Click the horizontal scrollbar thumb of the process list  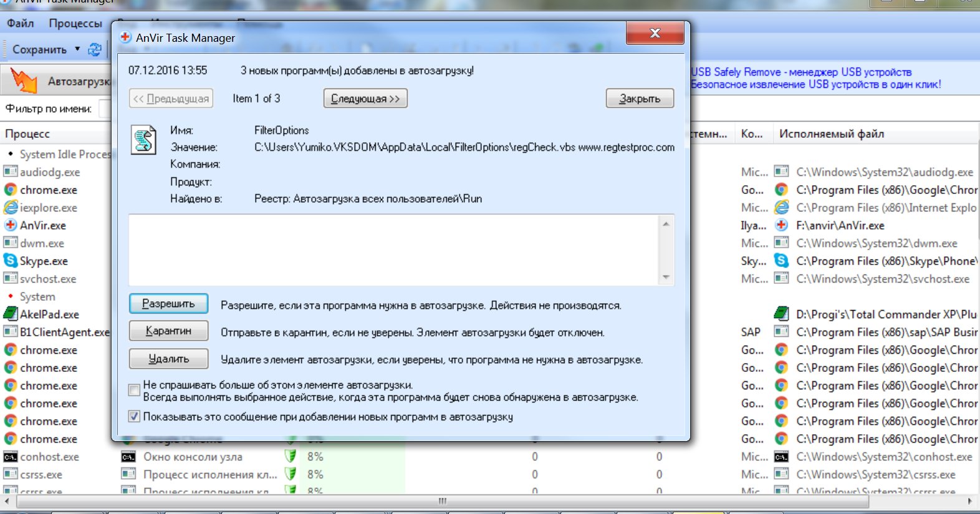point(443,501)
